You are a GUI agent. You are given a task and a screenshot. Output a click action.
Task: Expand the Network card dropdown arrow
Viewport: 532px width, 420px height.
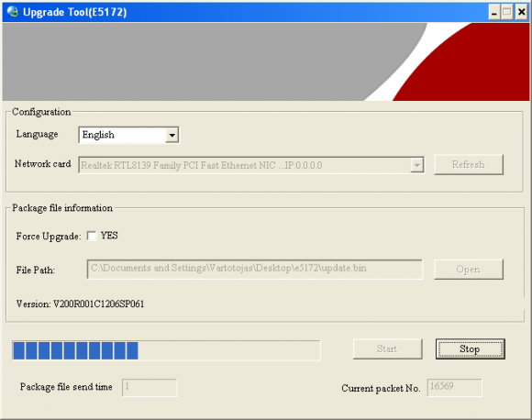[x=416, y=165]
